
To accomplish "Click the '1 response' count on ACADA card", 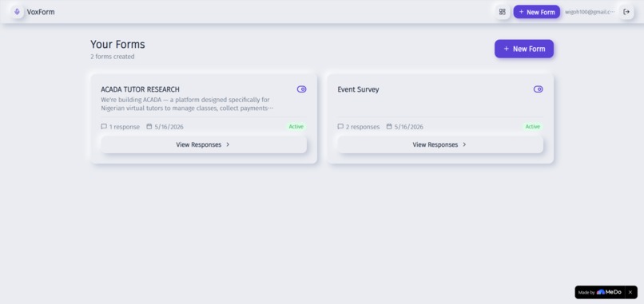I will [125, 127].
